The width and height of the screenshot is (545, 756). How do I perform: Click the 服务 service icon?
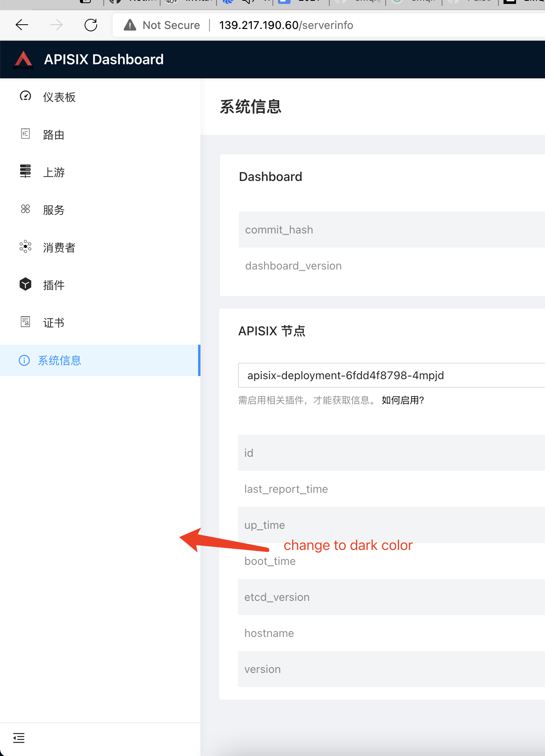(x=25, y=209)
